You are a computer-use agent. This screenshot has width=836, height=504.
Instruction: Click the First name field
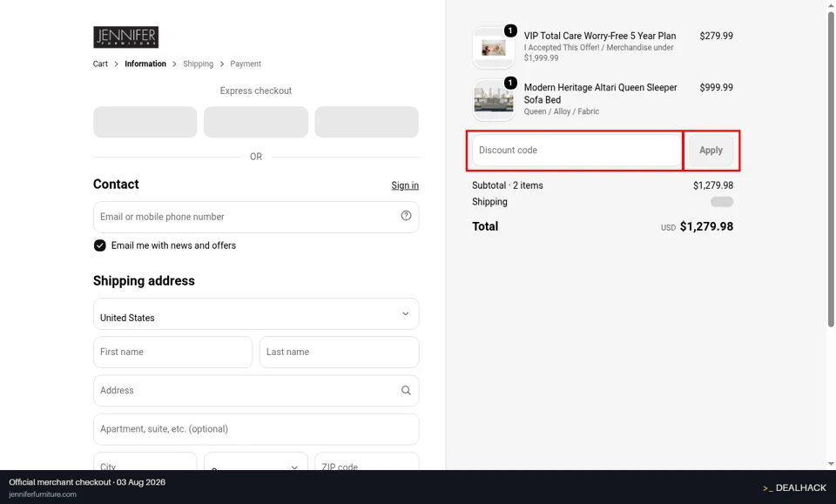[172, 353]
